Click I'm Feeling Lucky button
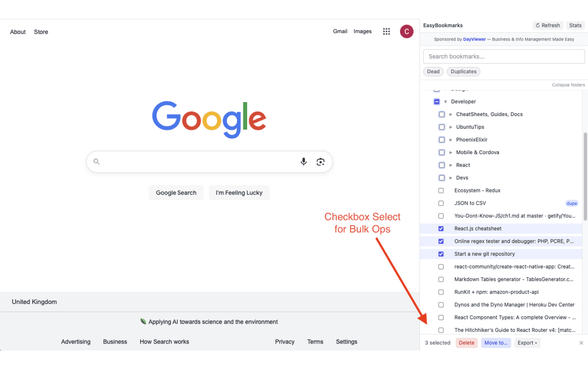 [239, 193]
